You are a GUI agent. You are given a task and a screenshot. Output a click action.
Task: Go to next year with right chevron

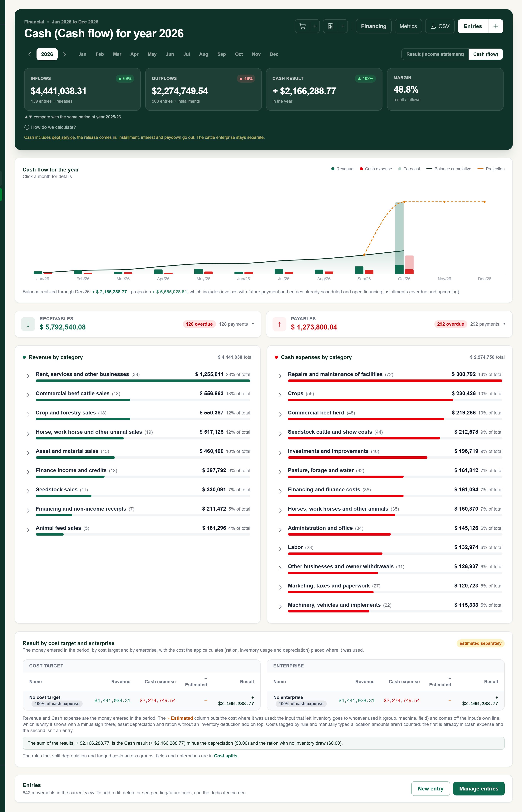click(64, 54)
